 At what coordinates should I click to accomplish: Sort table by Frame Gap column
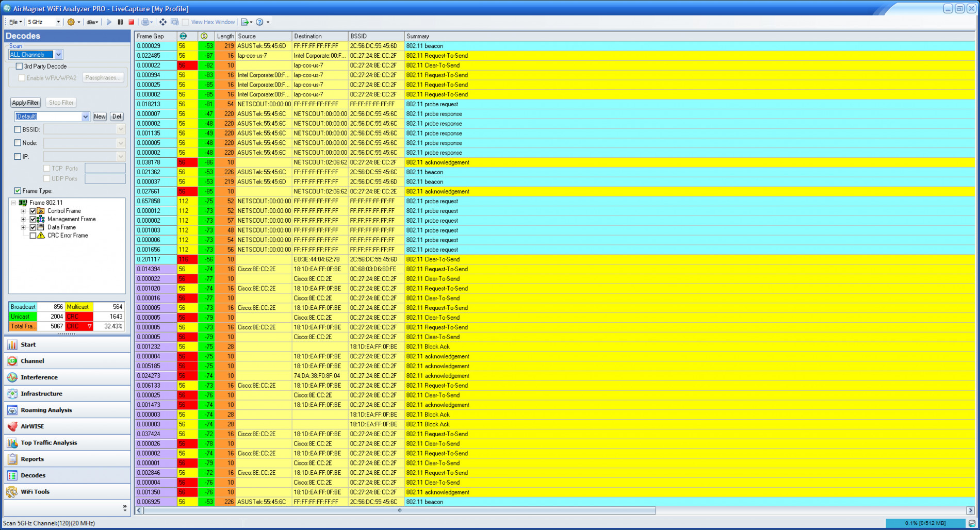(156, 36)
